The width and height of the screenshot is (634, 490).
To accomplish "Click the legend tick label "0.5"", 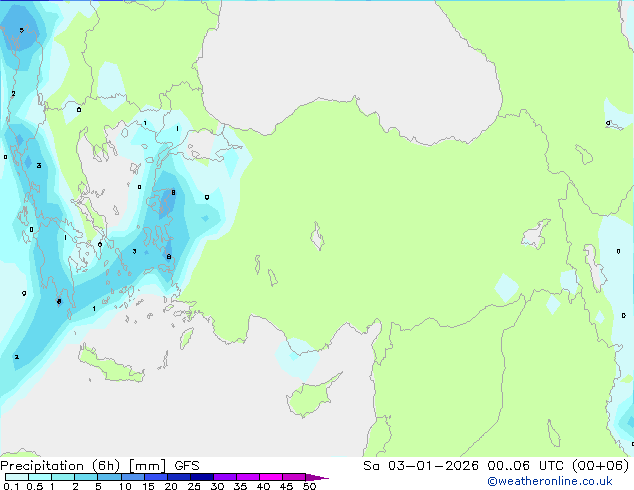I will [x=35, y=486].
